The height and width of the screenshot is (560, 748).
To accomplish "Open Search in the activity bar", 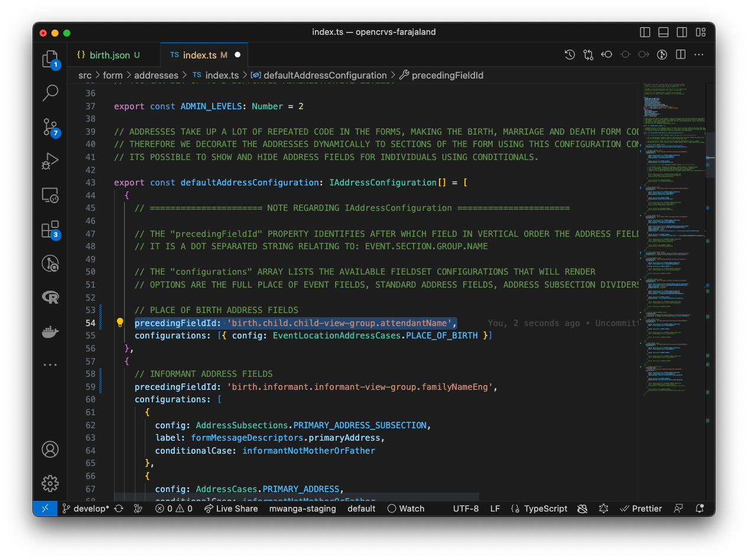I will [x=50, y=92].
